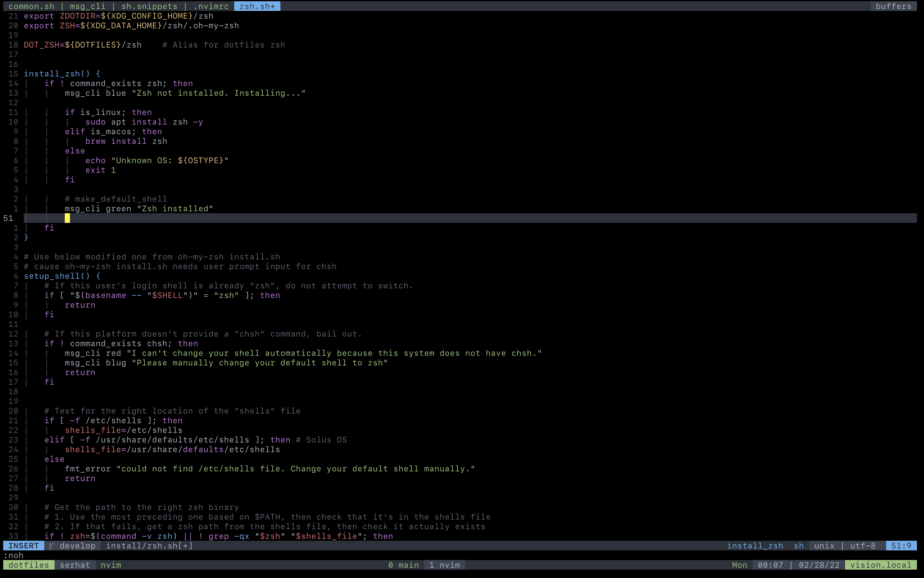Click shells_file=/etc/shells assignment
This screenshot has width=924, height=578.
pyautogui.click(x=124, y=430)
